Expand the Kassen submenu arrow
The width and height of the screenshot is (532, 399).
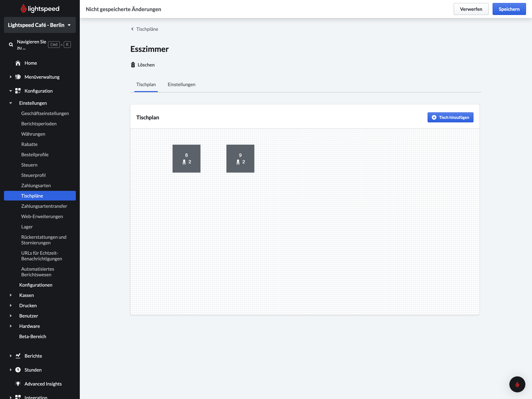11,295
